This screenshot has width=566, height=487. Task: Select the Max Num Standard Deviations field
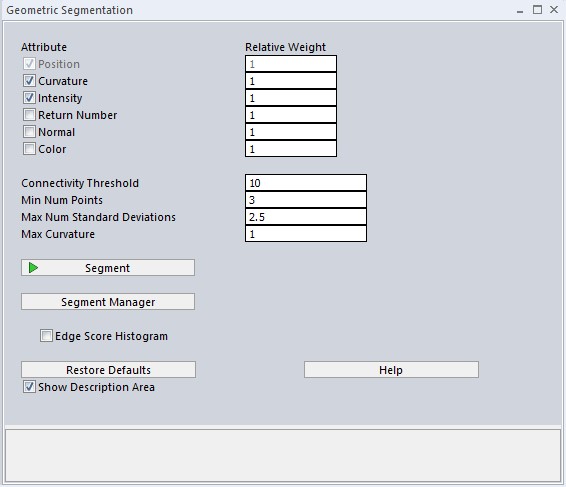coord(306,217)
